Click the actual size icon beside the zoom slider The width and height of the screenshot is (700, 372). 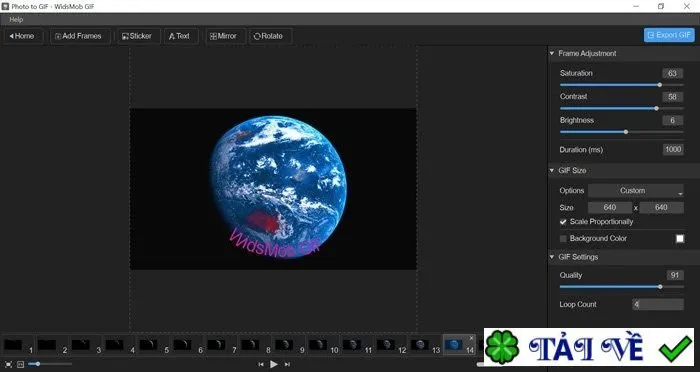tap(20, 364)
